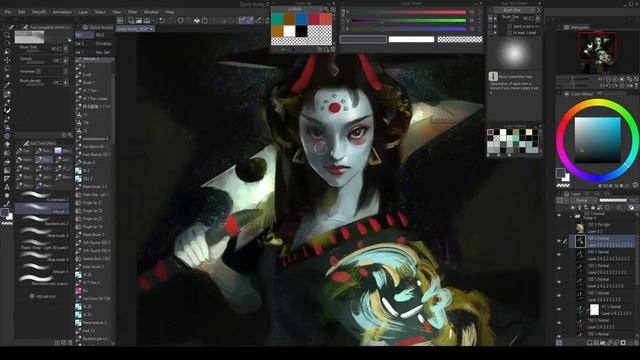This screenshot has height=360, width=640.
Task: Toggle the first snap-to-ruler toolbar button
Action: click(x=242, y=20)
